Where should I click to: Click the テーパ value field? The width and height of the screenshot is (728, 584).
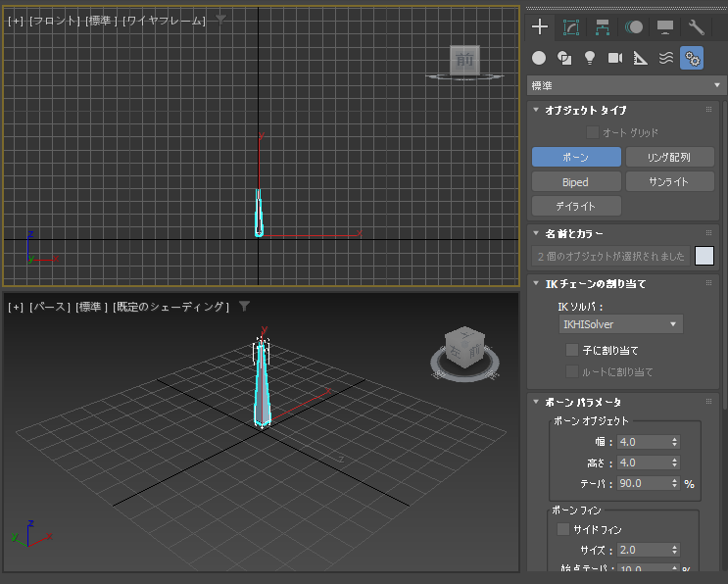point(643,483)
